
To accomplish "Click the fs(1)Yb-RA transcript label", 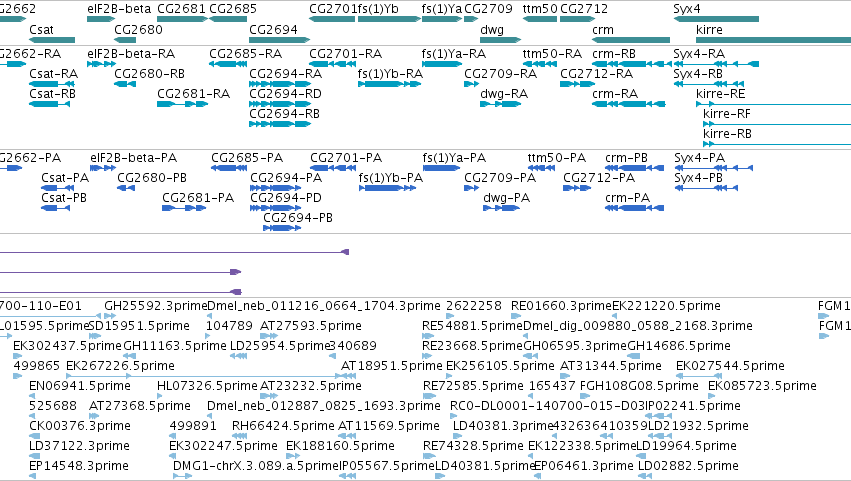I will coord(390,74).
